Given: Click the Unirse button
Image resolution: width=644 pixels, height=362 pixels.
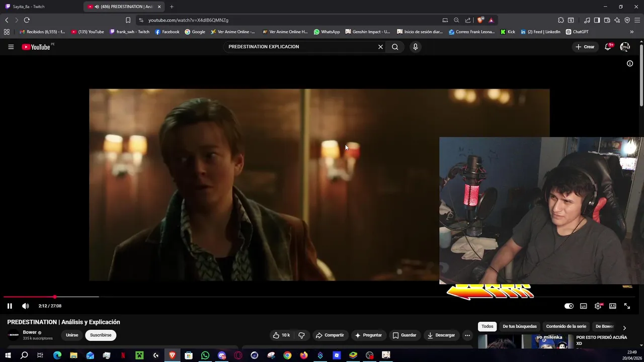Looking at the screenshot, I should point(72,335).
